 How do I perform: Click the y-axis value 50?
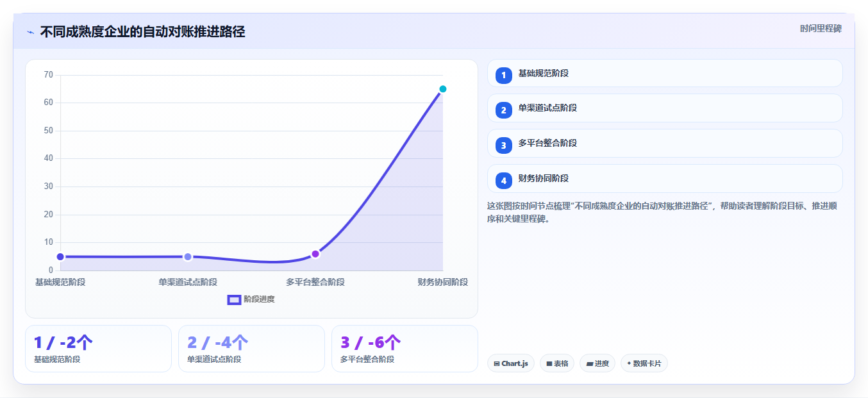(x=49, y=131)
